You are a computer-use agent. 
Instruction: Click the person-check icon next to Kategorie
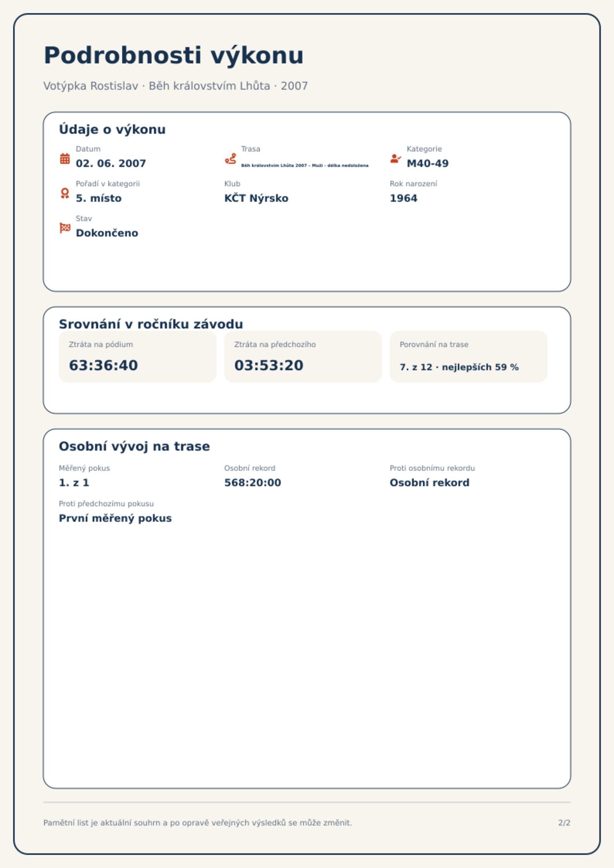click(x=396, y=158)
